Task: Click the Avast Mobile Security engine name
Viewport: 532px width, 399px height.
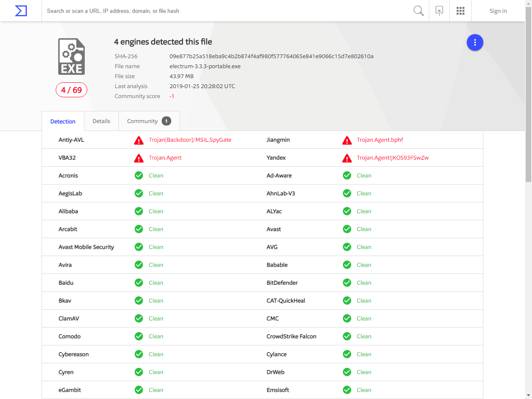Action: [86, 247]
